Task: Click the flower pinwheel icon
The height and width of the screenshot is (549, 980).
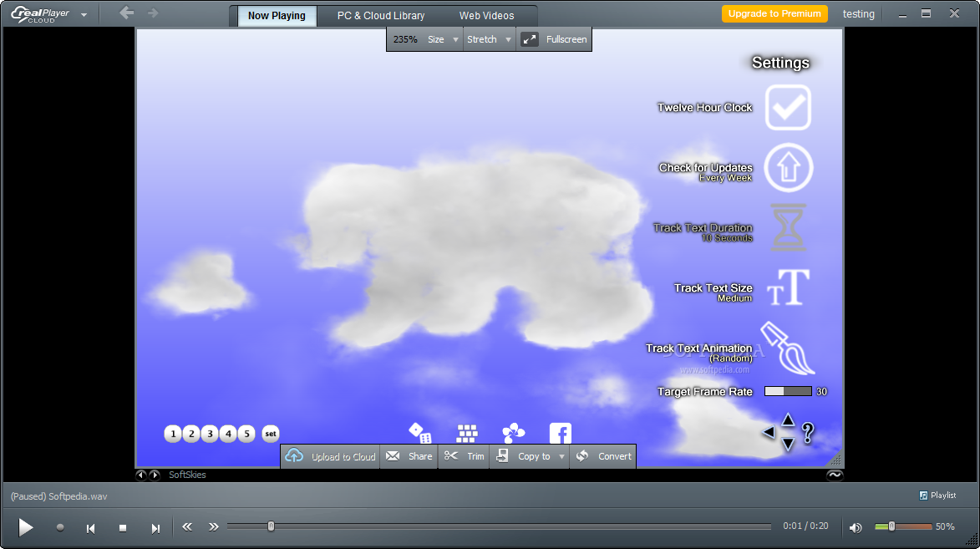Action: point(513,432)
